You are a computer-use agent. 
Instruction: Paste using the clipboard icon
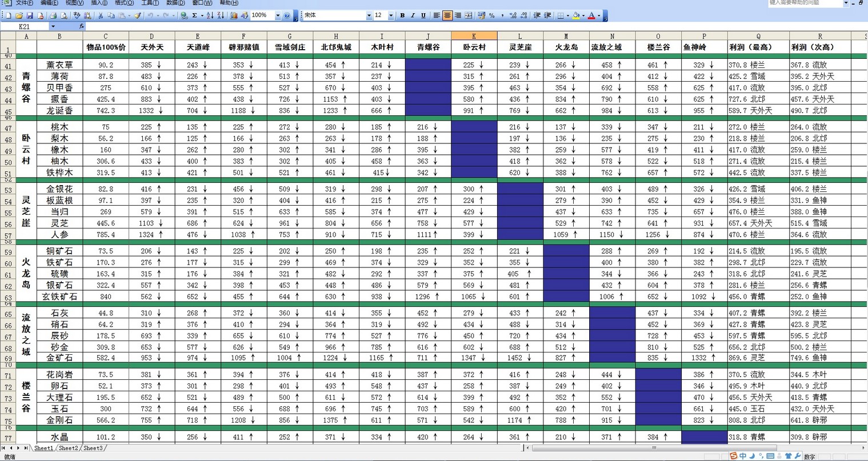click(x=122, y=15)
